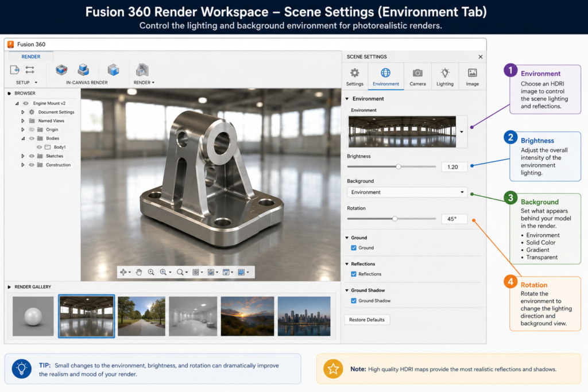Click the Render icon above RENDER label
This screenshot has width=588, height=392.
tap(142, 69)
